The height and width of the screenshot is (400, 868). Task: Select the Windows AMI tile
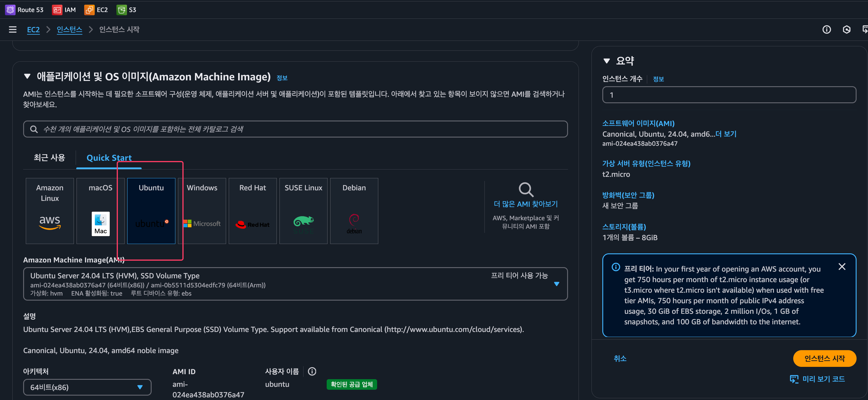point(202,211)
